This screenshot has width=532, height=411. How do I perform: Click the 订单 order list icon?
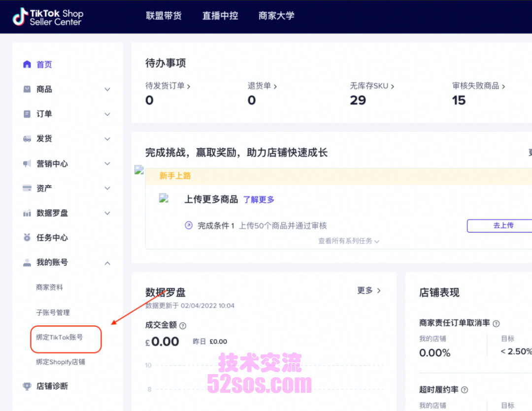tap(27, 114)
